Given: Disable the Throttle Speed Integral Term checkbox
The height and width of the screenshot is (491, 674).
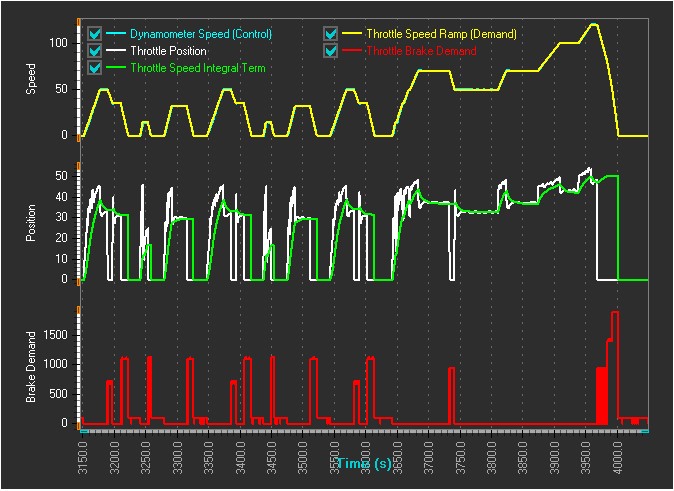Looking at the screenshot, I should 95,67.
